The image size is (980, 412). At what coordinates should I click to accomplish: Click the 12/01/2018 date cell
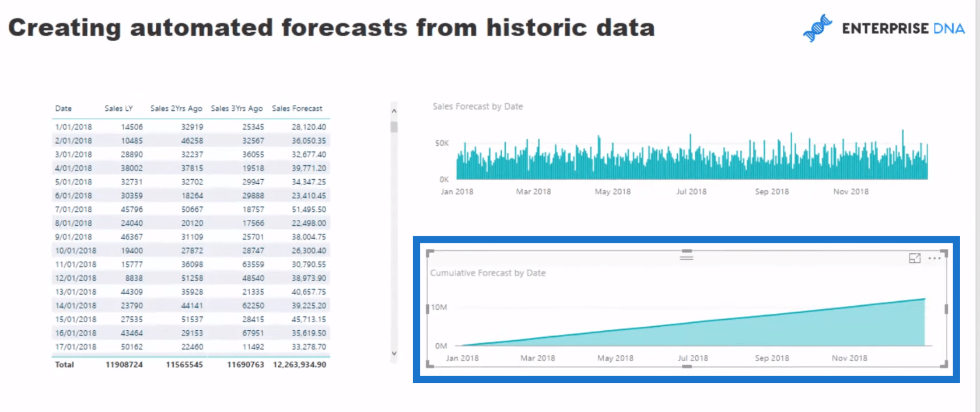click(x=76, y=278)
